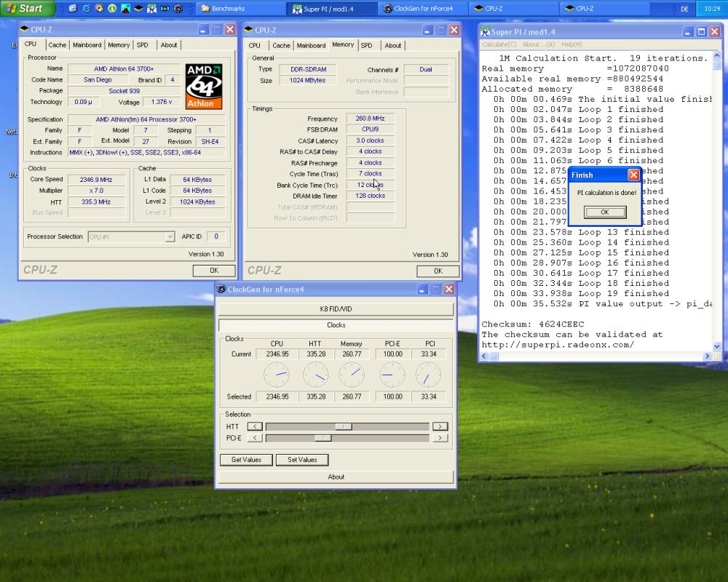Image resolution: width=728 pixels, height=582 pixels.
Task: Open K8 FID/VID section in ClockGen
Action: 336,308
